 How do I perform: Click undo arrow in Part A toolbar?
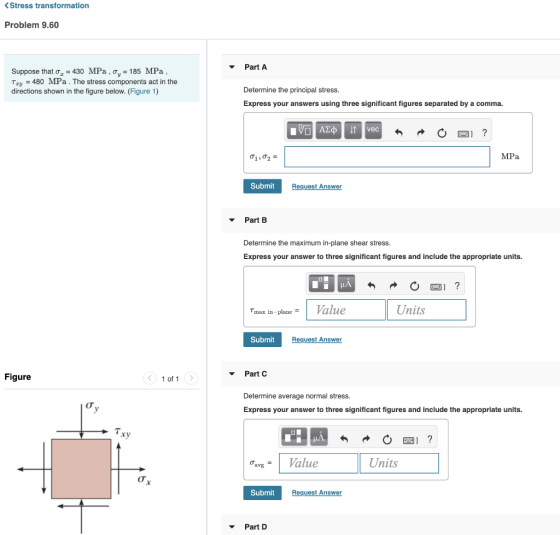click(399, 133)
